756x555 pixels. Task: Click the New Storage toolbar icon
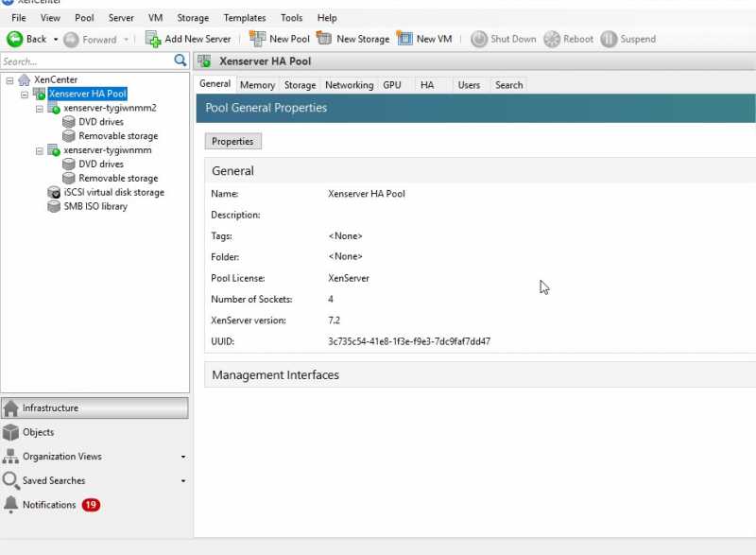(x=324, y=39)
